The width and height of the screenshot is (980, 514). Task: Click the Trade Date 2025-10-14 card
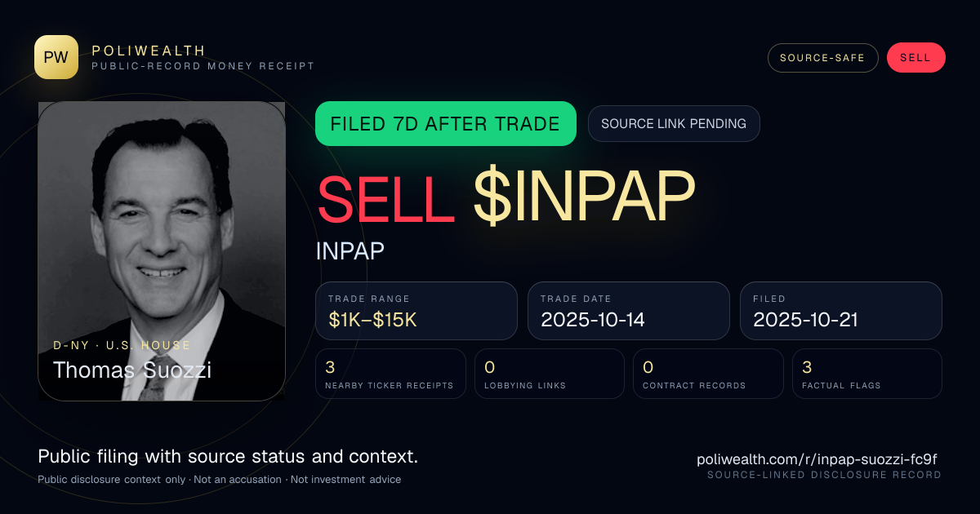[x=629, y=311]
